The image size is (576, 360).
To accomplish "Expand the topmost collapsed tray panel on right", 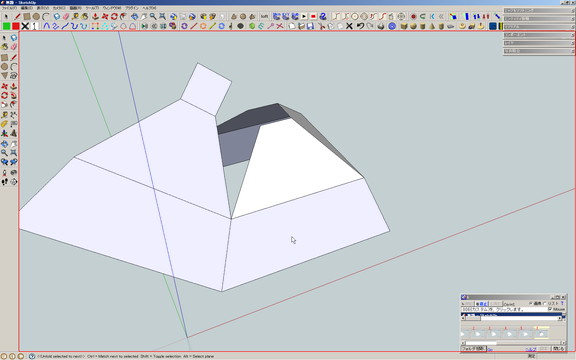I will click(539, 11).
